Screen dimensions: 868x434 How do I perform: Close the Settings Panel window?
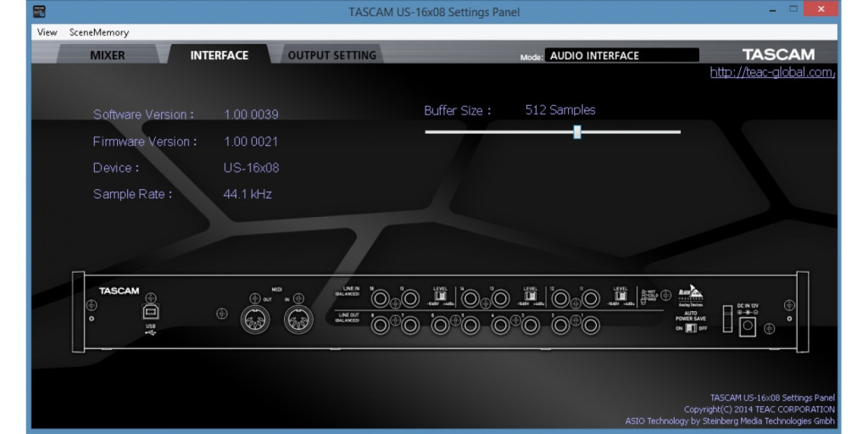821,8
